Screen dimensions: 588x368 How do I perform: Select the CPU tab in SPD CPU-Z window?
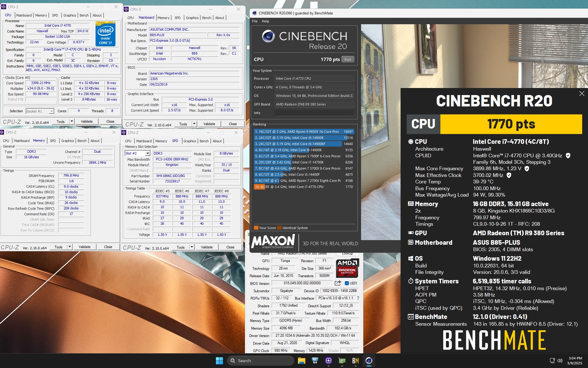click(128, 141)
